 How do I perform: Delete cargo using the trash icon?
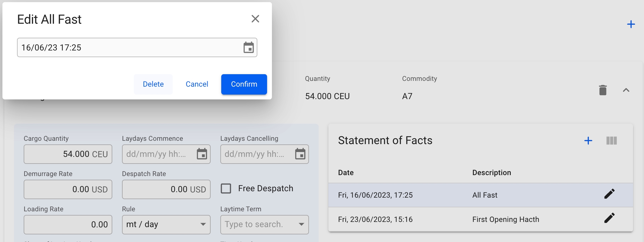pyautogui.click(x=602, y=90)
